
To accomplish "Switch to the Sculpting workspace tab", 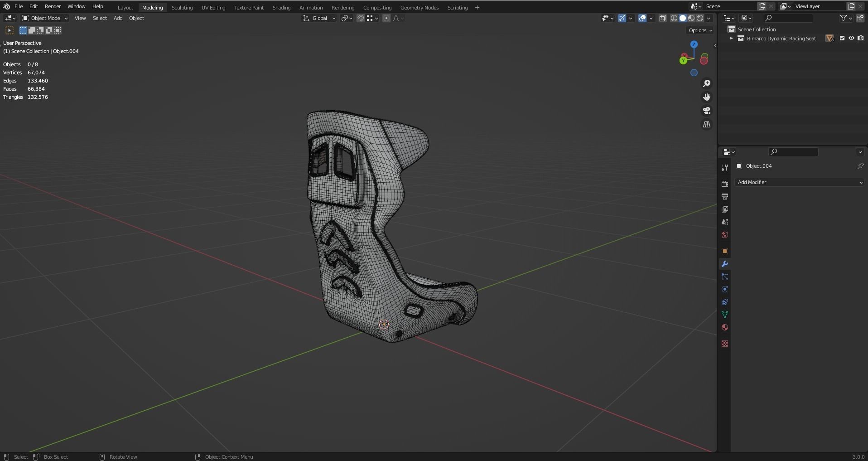I will pos(182,7).
